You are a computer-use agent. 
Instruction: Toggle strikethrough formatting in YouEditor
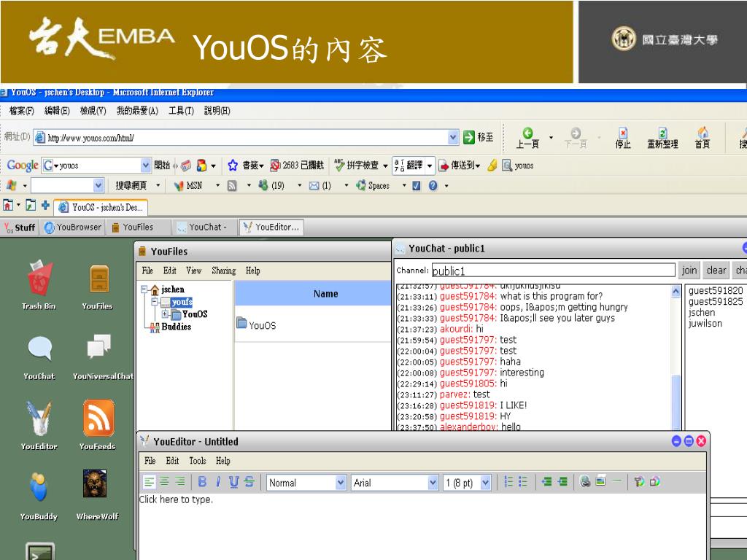[x=249, y=482]
